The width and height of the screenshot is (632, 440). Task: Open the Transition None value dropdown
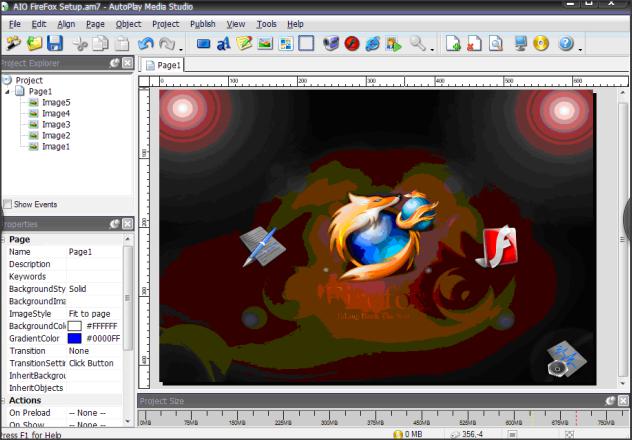pyautogui.click(x=94, y=351)
